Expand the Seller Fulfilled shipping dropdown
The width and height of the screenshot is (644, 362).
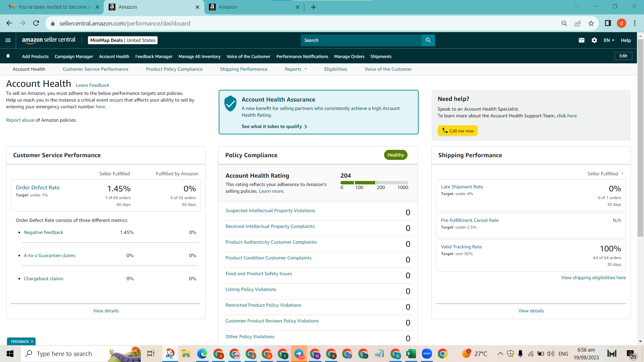coord(605,174)
